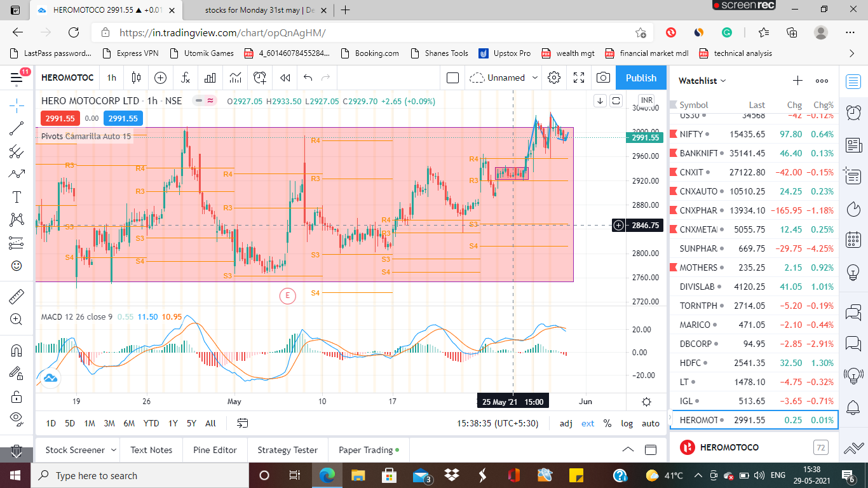Activate the zoom in tool
This screenshot has height=488, width=868.
pos(17,319)
